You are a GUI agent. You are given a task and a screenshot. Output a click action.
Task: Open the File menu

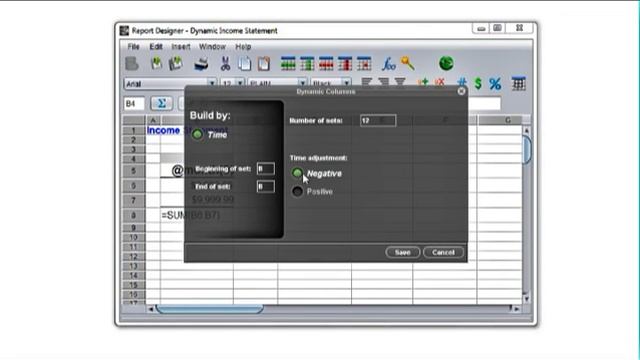[x=133, y=47]
